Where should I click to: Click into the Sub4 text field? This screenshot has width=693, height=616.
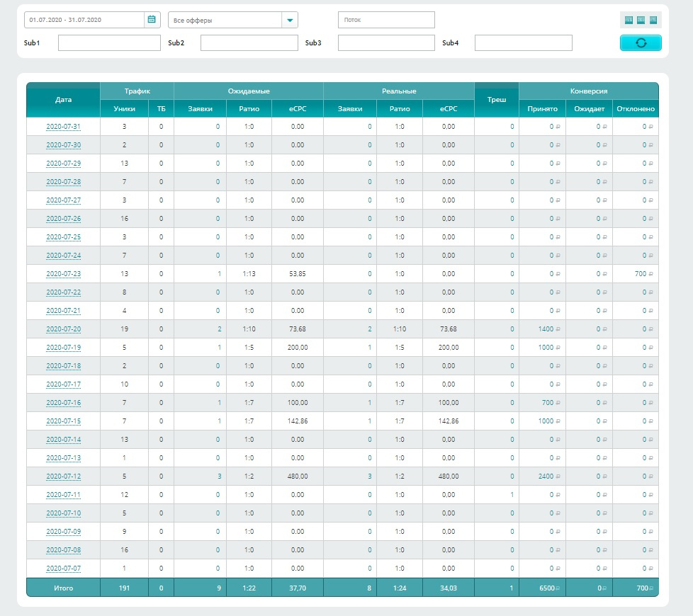(523, 43)
